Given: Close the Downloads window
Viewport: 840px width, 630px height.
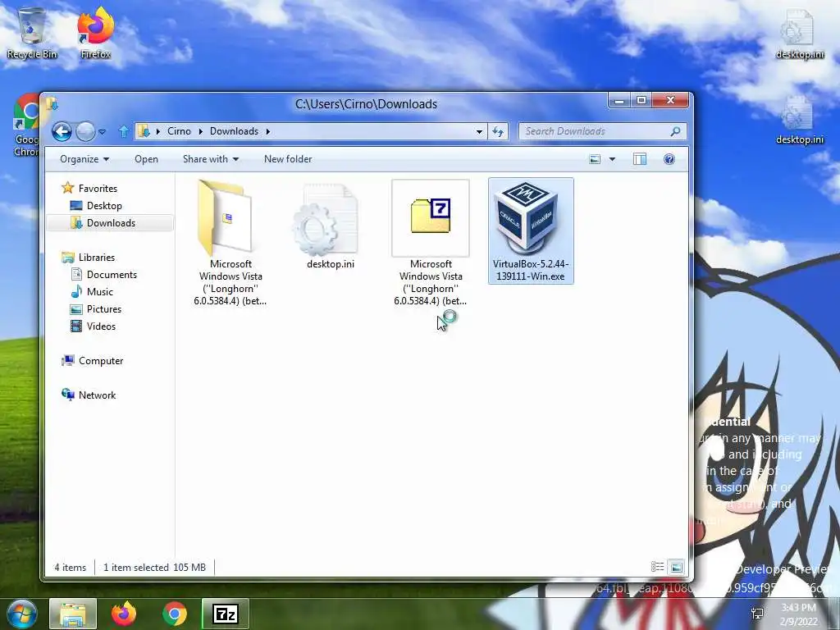Looking at the screenshot, I should click(670, 100).
